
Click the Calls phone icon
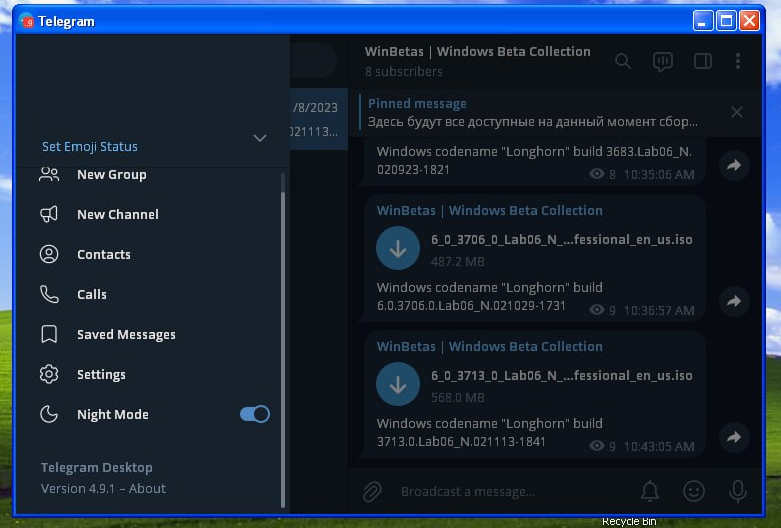(x=49, y=294)
